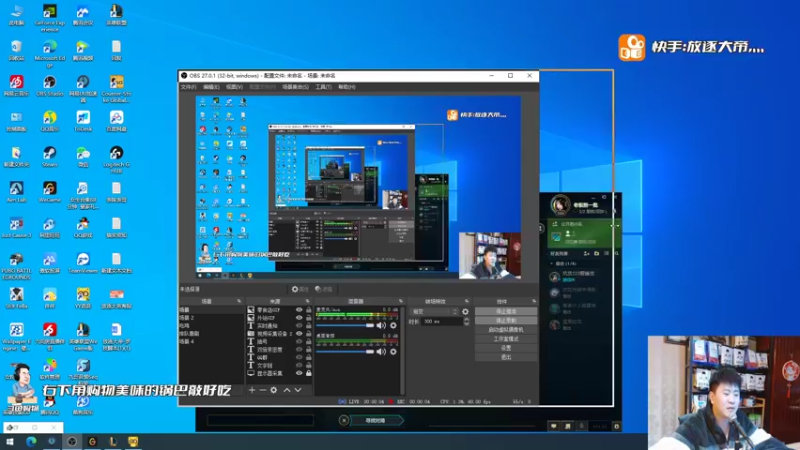Screen dimensions: 800x450
Task: Click the OBS icon in the taskbar
Action: click(72, 441)
